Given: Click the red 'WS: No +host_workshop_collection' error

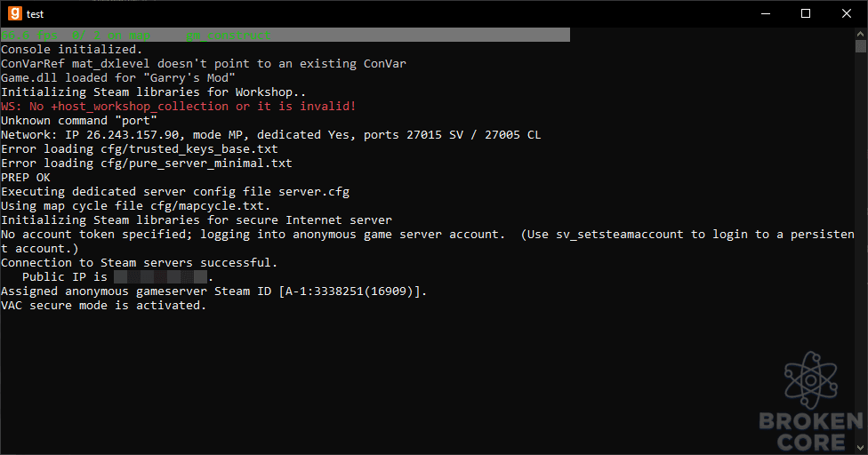Looking at the screenshot, I should [x=178, y=106].
